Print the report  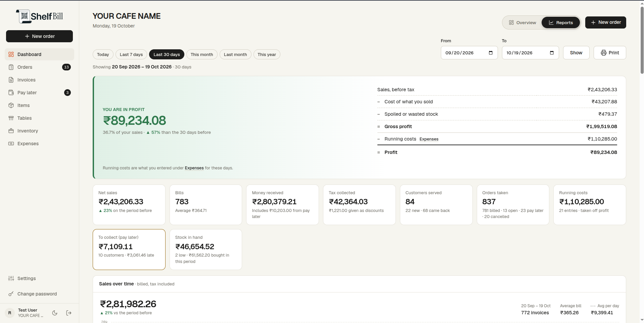tap(610, 53)
